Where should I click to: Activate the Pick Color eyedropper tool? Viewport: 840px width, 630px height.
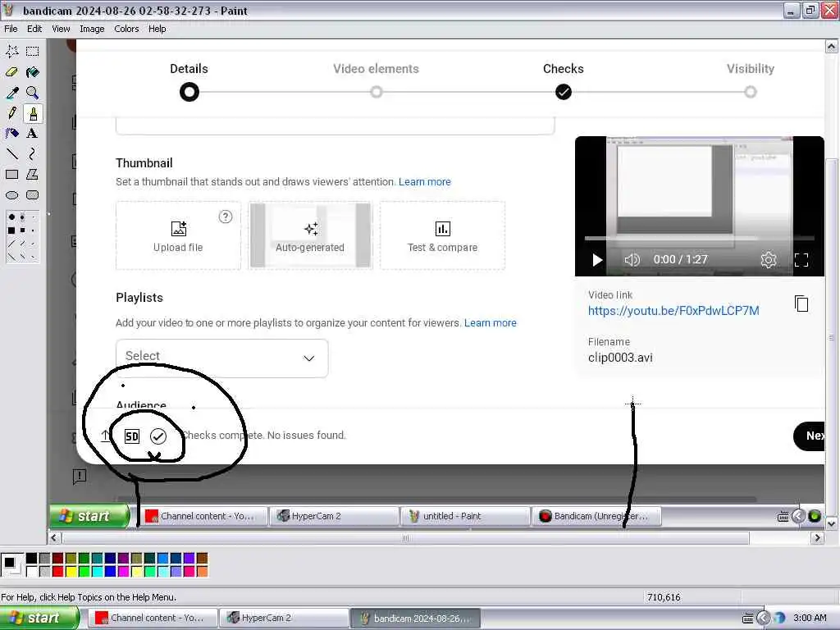(x=11, y=93)
